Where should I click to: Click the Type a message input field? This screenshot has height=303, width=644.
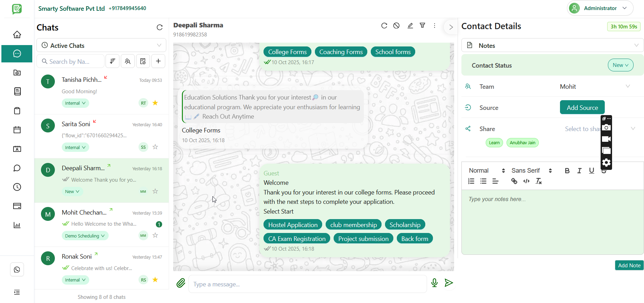[308, 284]
